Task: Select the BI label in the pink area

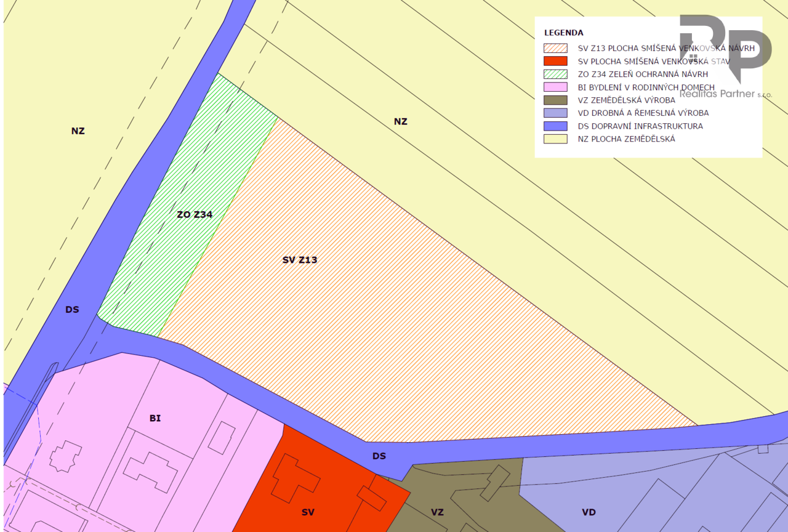Action: (155, 418)
